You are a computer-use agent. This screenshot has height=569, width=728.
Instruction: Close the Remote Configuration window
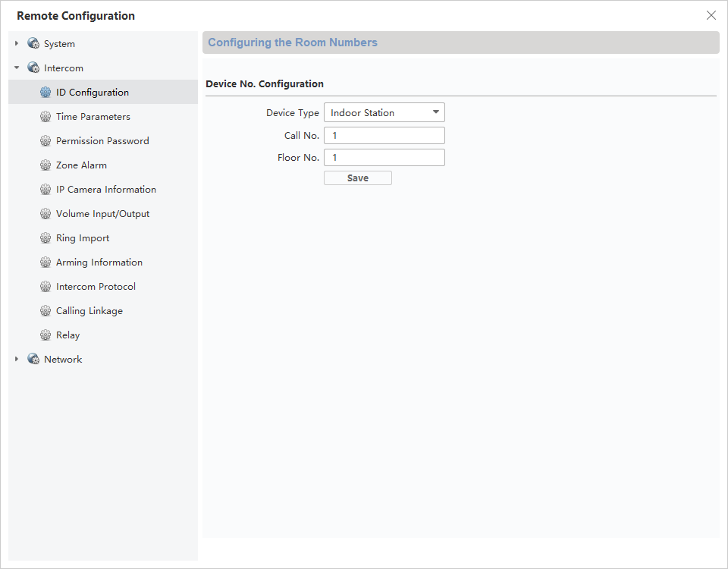(x=711, y=15)
